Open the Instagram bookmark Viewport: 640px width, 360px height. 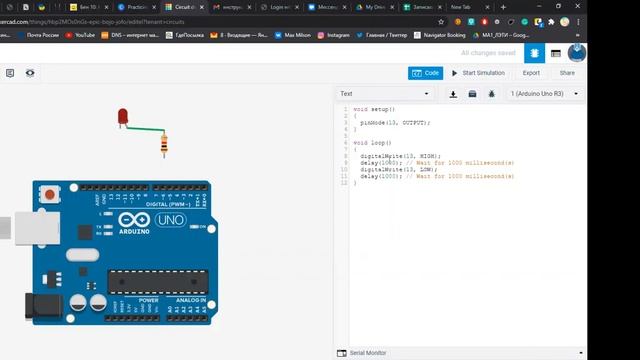(334, 36)
